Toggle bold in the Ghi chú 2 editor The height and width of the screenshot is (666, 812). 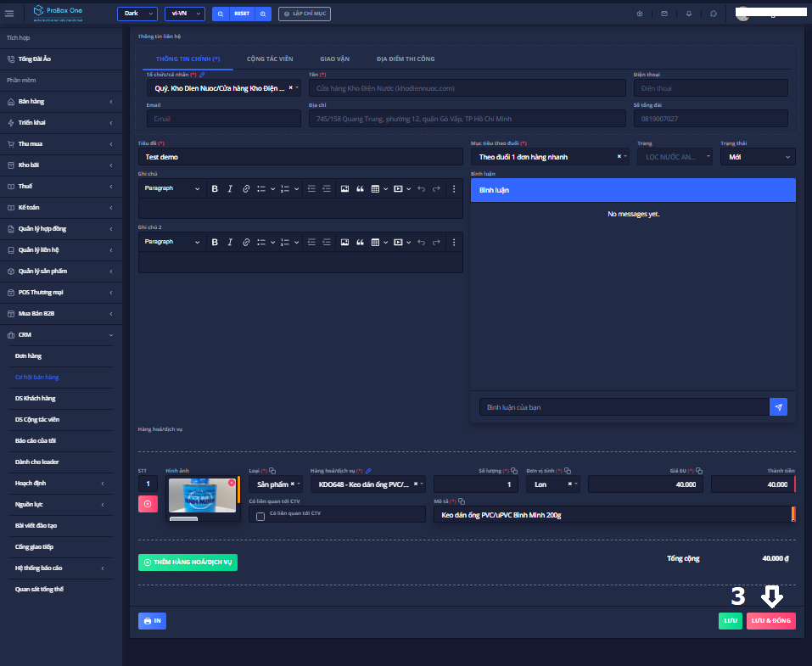[x=215, y=242]
